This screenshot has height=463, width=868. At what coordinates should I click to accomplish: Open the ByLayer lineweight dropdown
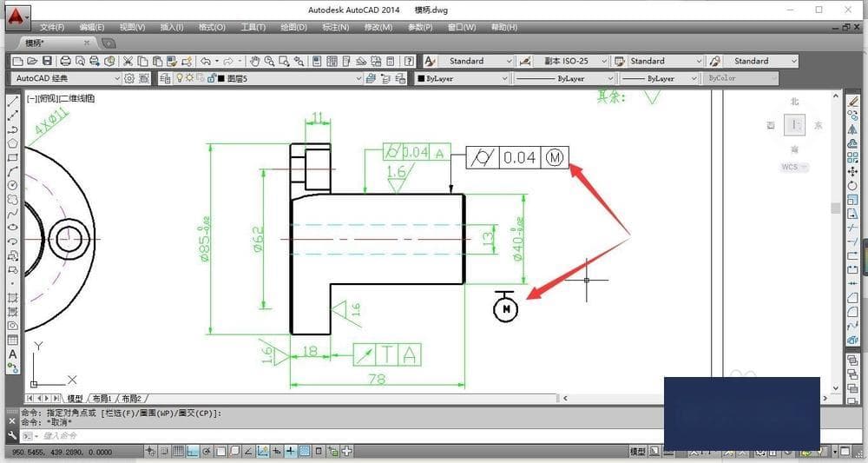(x=659, y=79)
